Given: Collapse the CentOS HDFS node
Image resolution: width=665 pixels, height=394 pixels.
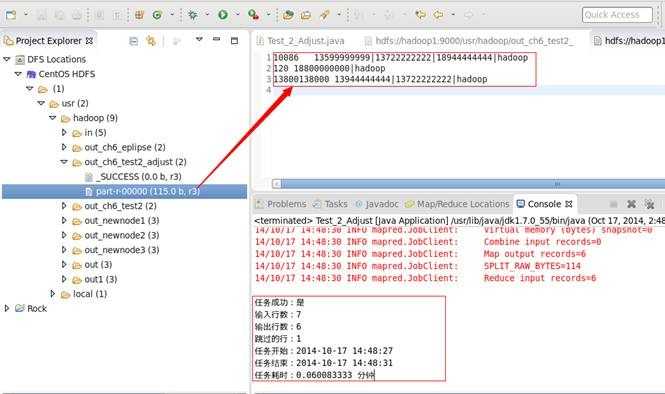Looking at the screenshot, I should pos(18,74).
